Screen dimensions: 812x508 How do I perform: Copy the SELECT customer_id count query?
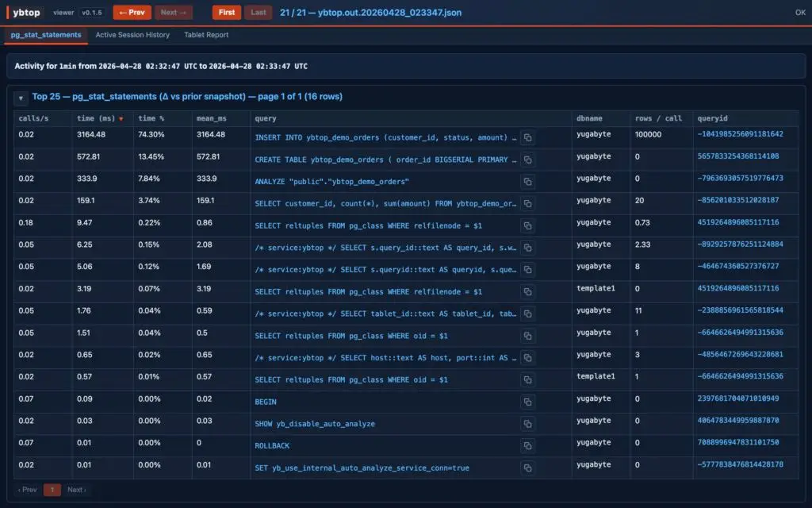[528, 204]
